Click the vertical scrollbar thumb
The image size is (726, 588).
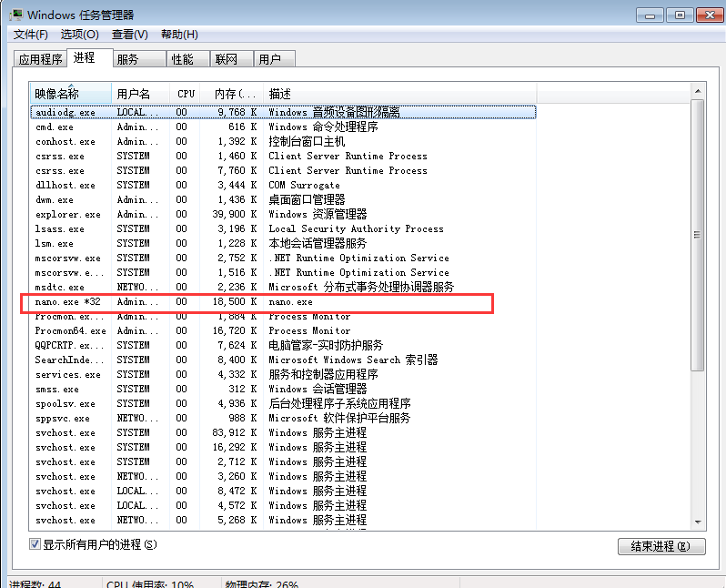(697, 235)
